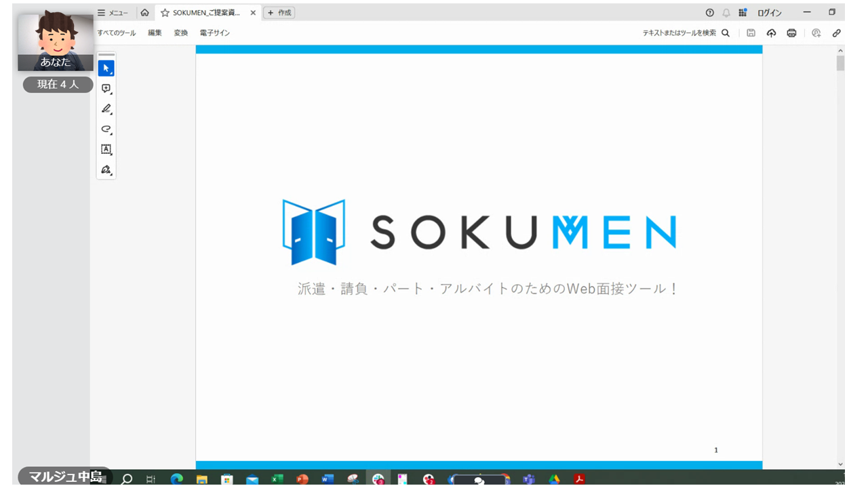Open the fill and sign pen tool
Image resolution: width=868 pixels, height=488 pixels.
coord(106,170)
